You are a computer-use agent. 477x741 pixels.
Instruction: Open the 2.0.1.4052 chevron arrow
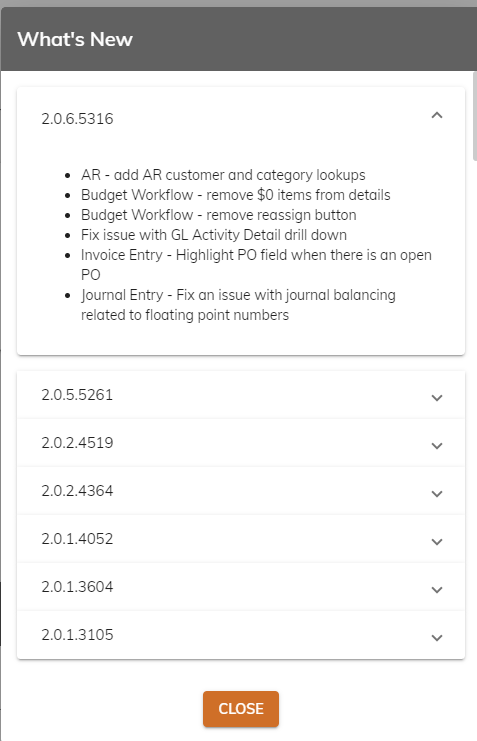[437, 542]
